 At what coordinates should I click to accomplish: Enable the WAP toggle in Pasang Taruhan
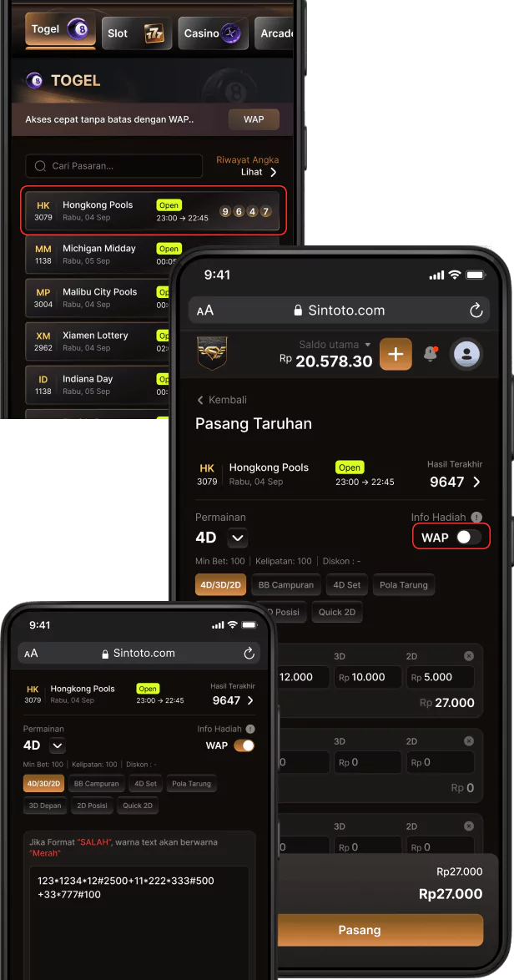click(x=468, y=537)
